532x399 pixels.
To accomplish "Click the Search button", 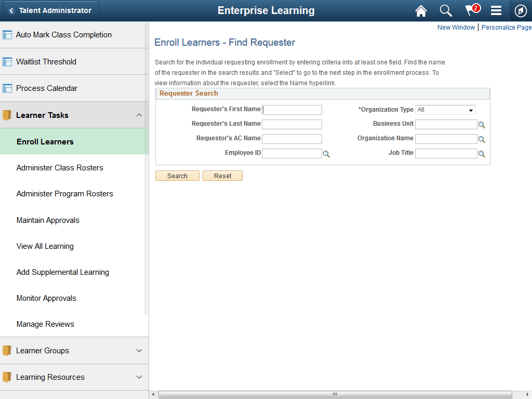I will 177,176.
